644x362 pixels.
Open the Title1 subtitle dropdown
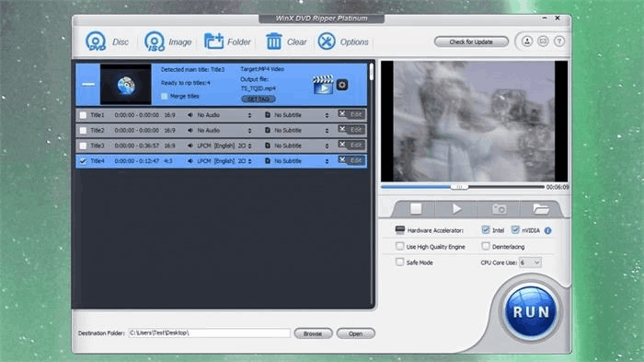(327, 115)
